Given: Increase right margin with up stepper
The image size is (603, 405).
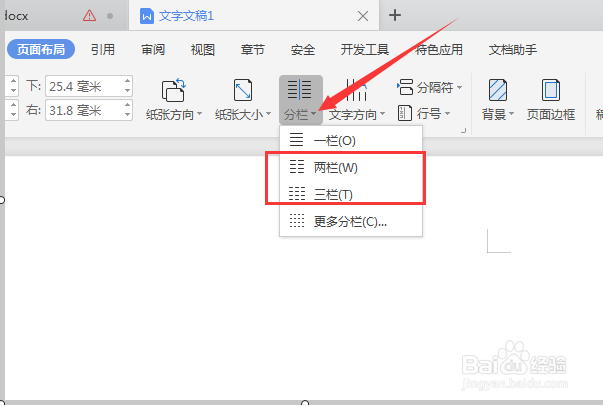Looking at the screenshot, I should [x=128, y=105].
